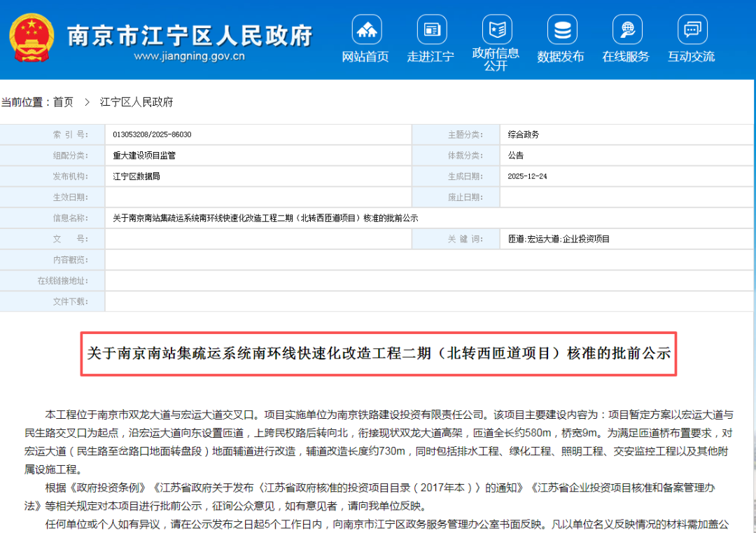Click index number 013053208/2025-86030
Viewport: 756px width, 533px height.
click(x=152, y=134)
